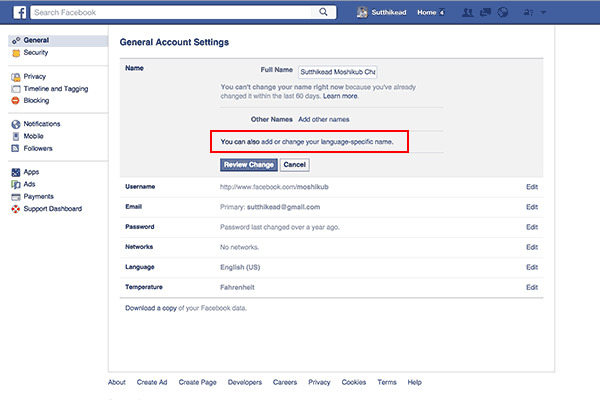The height and width of the screenshot is (400, 600).
Task: Click Help footer link
Action: click(x=414, y=382)
